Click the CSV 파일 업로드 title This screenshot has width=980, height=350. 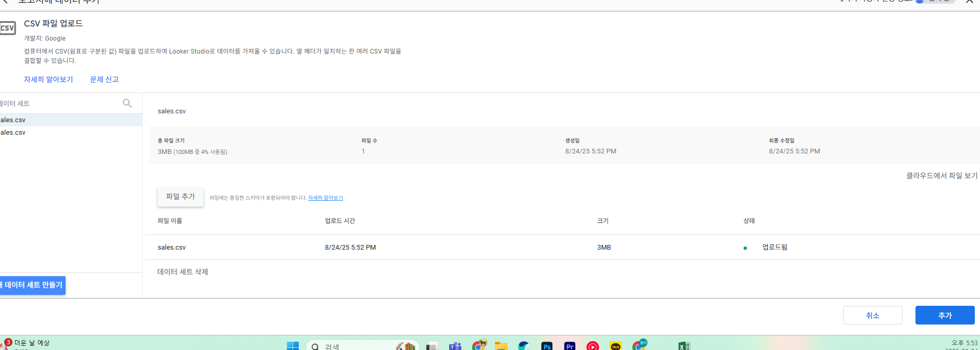[53, 23]
